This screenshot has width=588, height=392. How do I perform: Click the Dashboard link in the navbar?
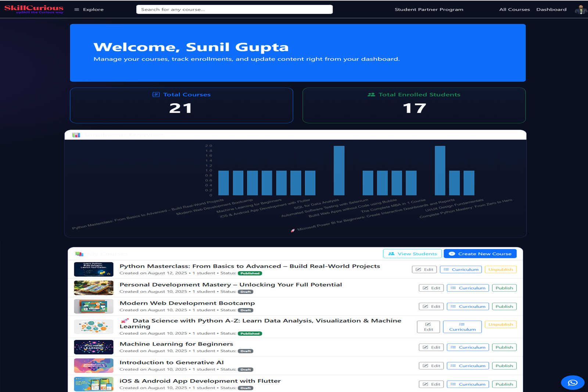click(x=551, y=9)
